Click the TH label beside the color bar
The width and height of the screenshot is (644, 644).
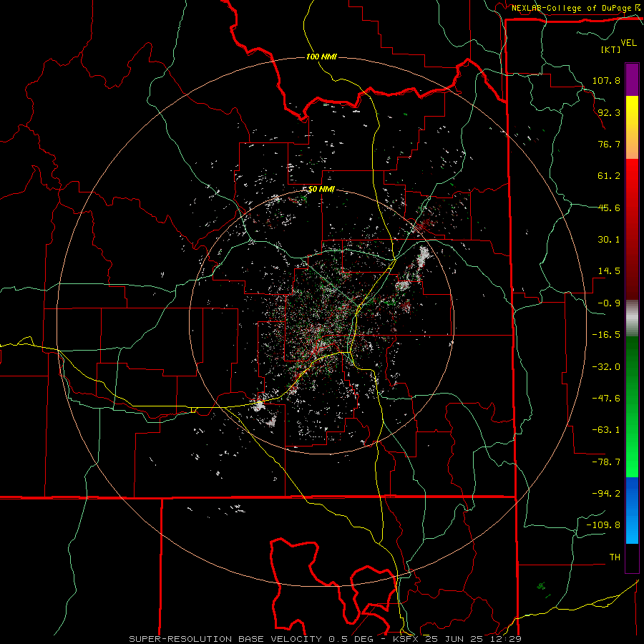615,557
